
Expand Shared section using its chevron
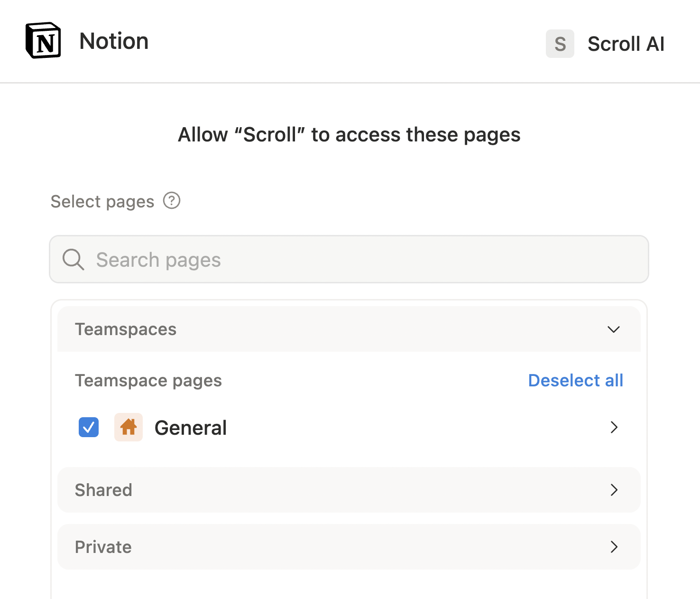tap(614, 490)
